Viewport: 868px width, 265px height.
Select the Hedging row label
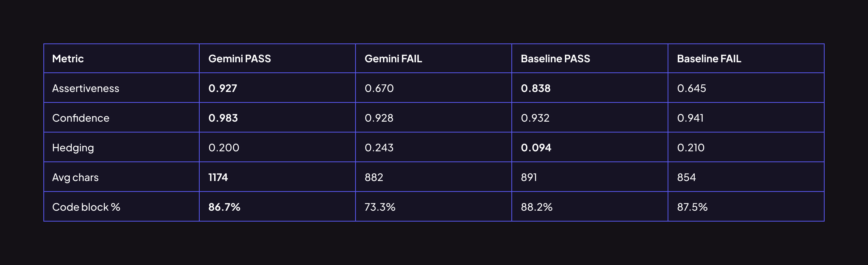click(x=73, y=148)
